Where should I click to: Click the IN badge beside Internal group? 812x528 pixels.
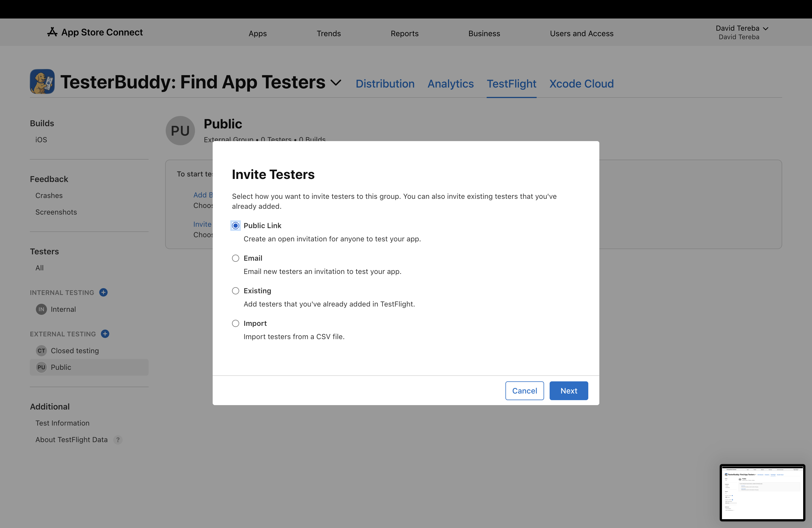tap(41, 309)
